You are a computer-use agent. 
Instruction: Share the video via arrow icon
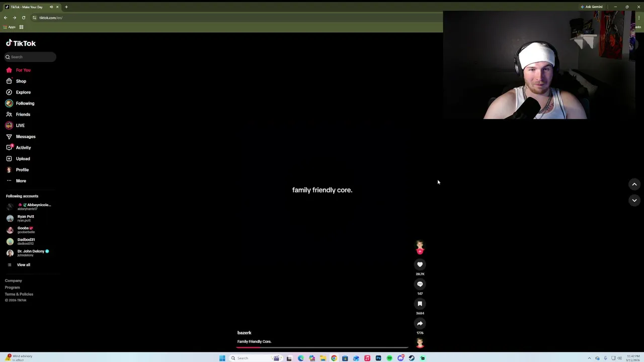420,323
